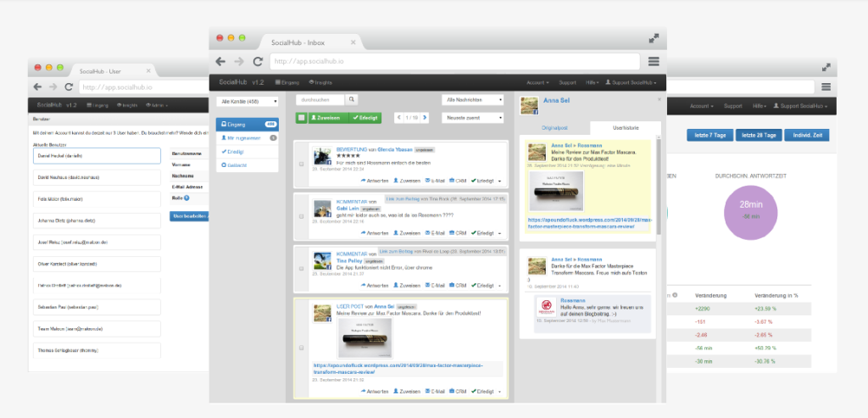Select Mir zugewiesen in sidebar
The height and width of the screenshot is (418, 868).
248,138
